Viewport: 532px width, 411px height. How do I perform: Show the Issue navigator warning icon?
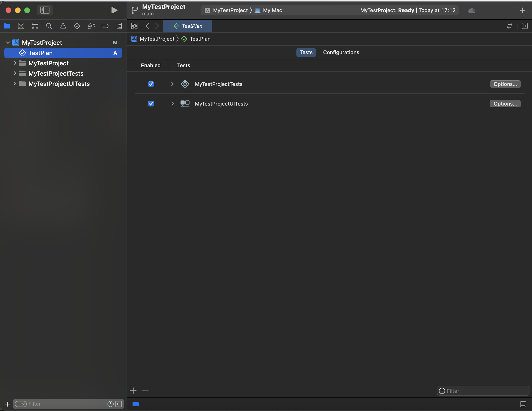(x=63, y=26)
